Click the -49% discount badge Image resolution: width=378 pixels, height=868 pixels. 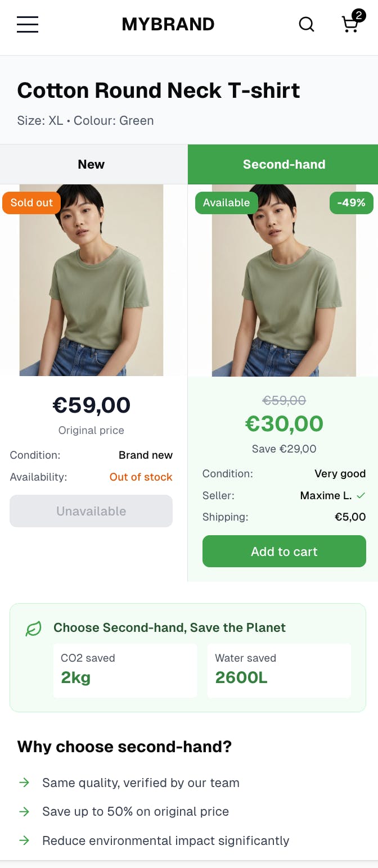pos(351,203)
